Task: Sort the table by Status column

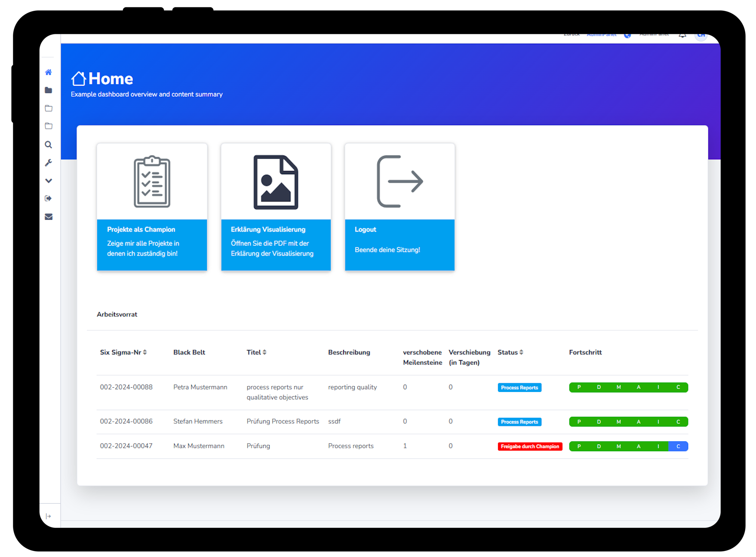Action: (x=521, y=352)
